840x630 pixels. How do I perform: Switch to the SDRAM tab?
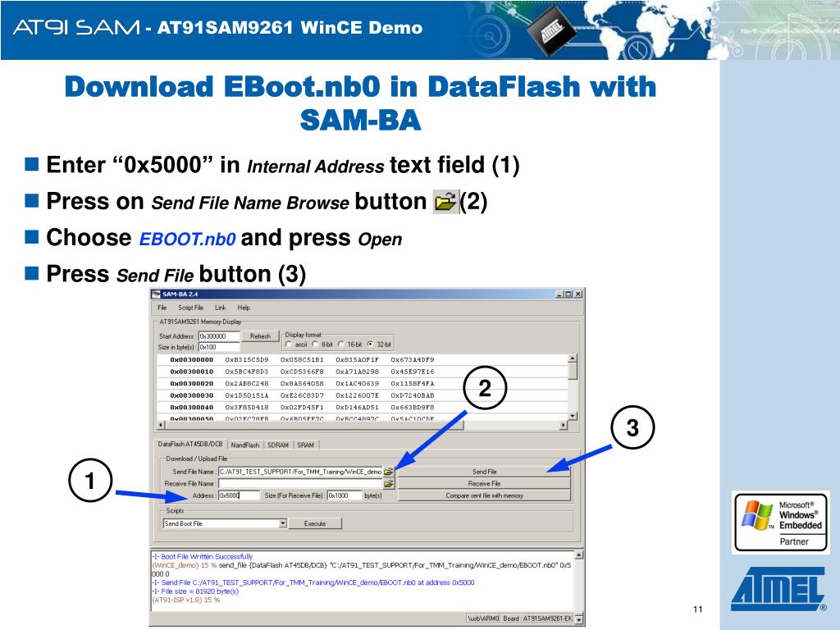278,445
